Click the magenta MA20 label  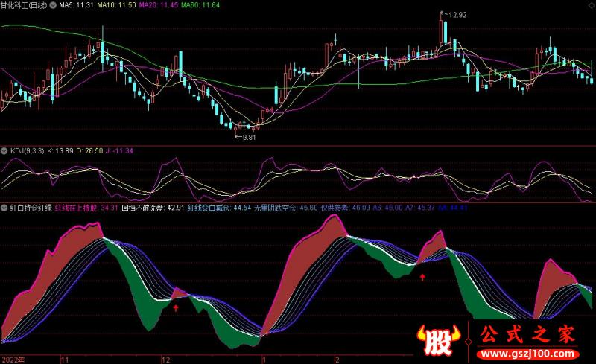[162, 5]
